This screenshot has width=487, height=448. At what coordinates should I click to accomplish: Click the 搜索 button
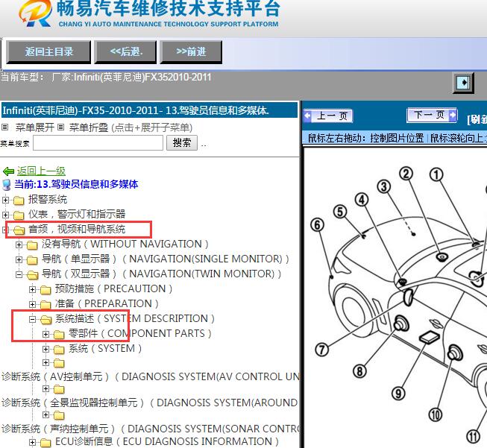point(182,143)
